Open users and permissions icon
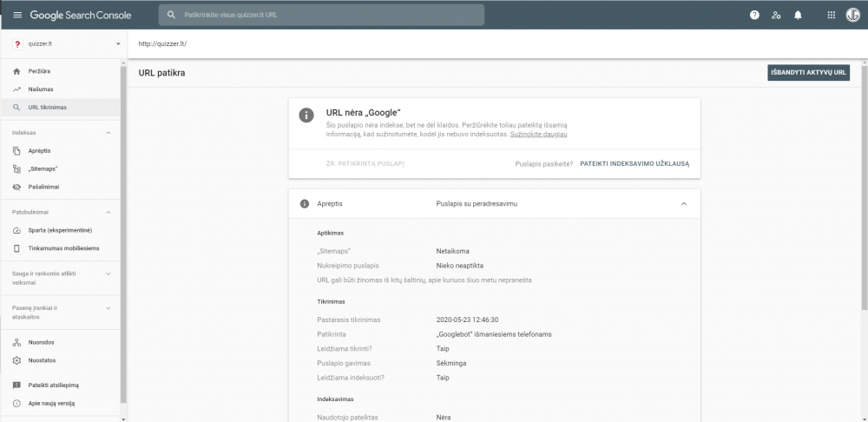Image resolution: width=868 pixels, height=422 pixels. 776,16
